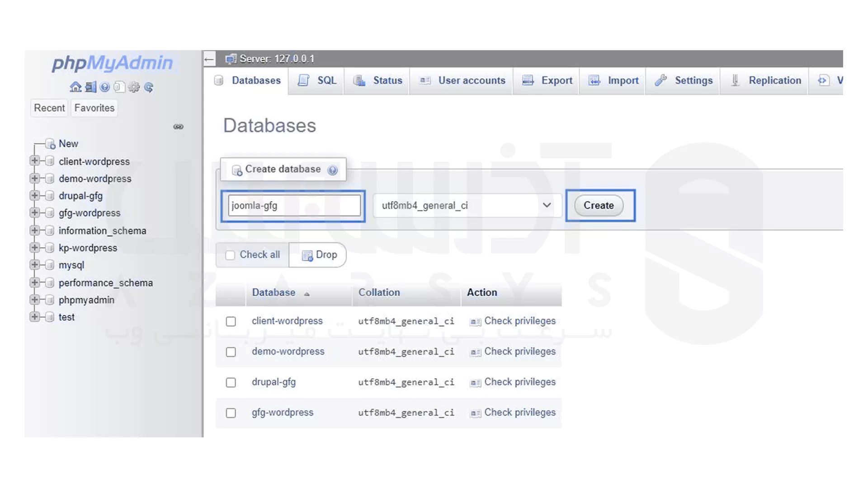Expand client-wordpress database node
The image size is (868, 488).
coord(34,161)
